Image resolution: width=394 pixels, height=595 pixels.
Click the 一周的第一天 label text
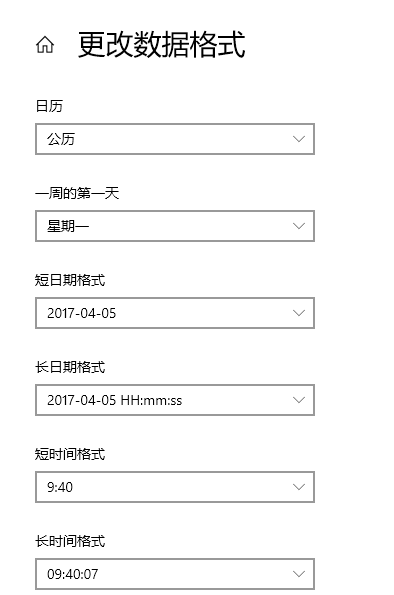click(x=77, y=193)
